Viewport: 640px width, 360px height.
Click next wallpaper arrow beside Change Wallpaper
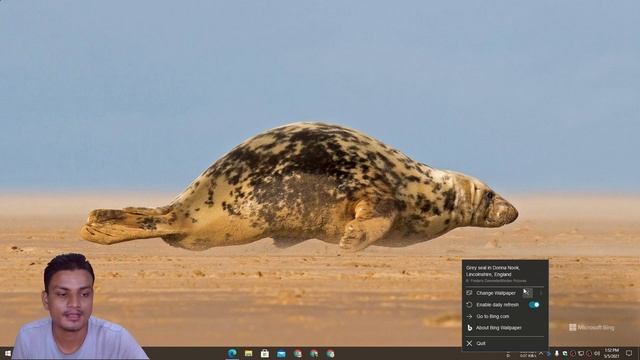(541, 293)
